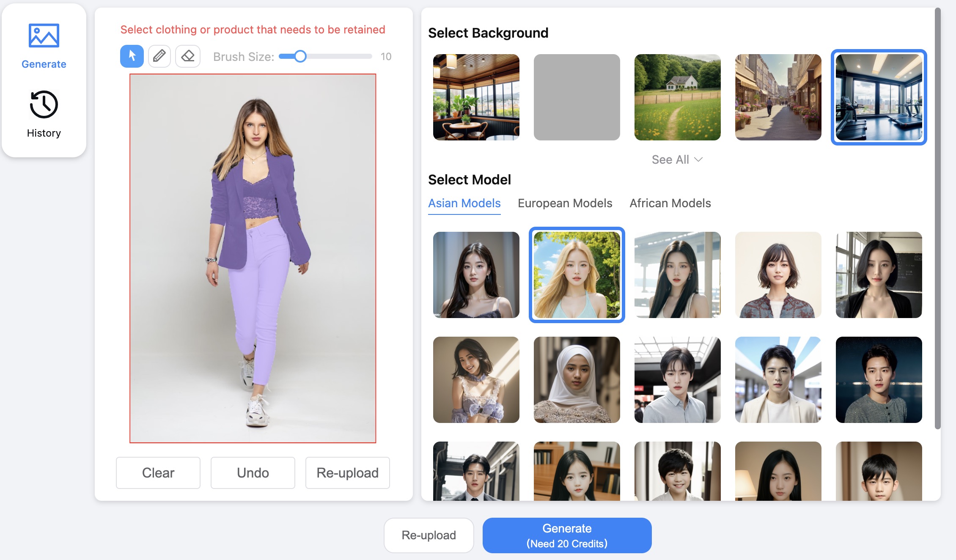Adjust the Brush Size slider handle
The height and width of the screenshot is (560, 956).
[300, 56]
